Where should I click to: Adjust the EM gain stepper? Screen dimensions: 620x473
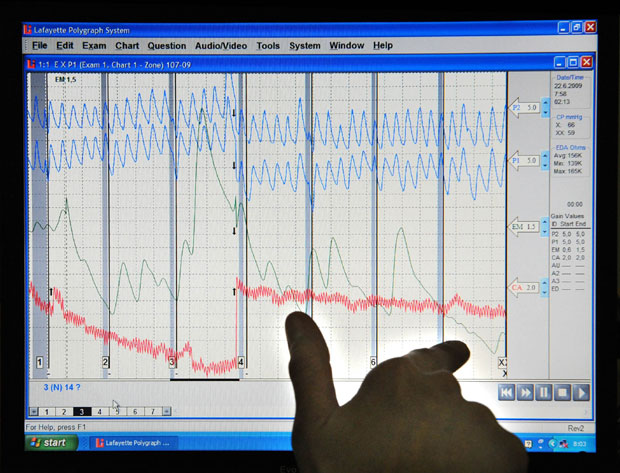coord(546,228)
